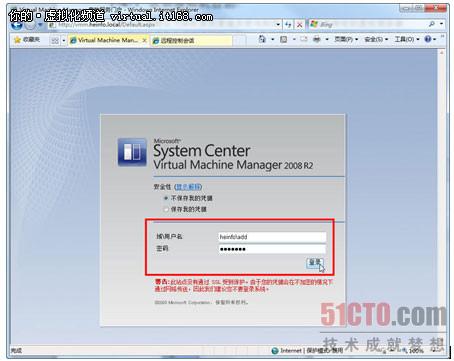454x361 pixels.
Task: Select the save my credentials radio option
Action: pyautogui.click(x=166, y=209)
